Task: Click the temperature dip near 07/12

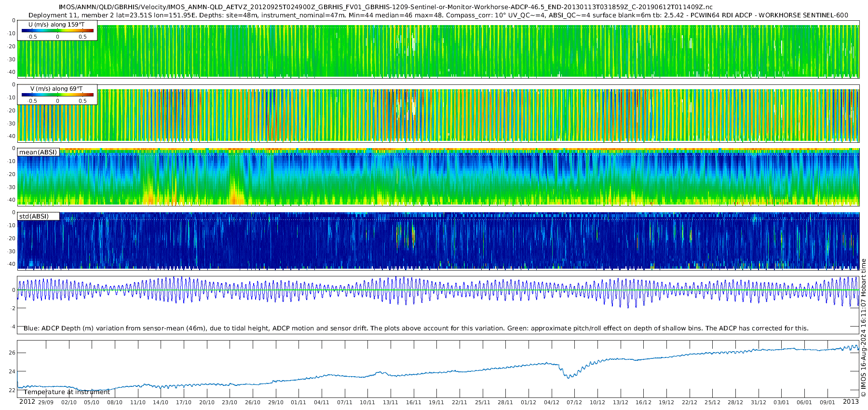Action: coord(570,375)
